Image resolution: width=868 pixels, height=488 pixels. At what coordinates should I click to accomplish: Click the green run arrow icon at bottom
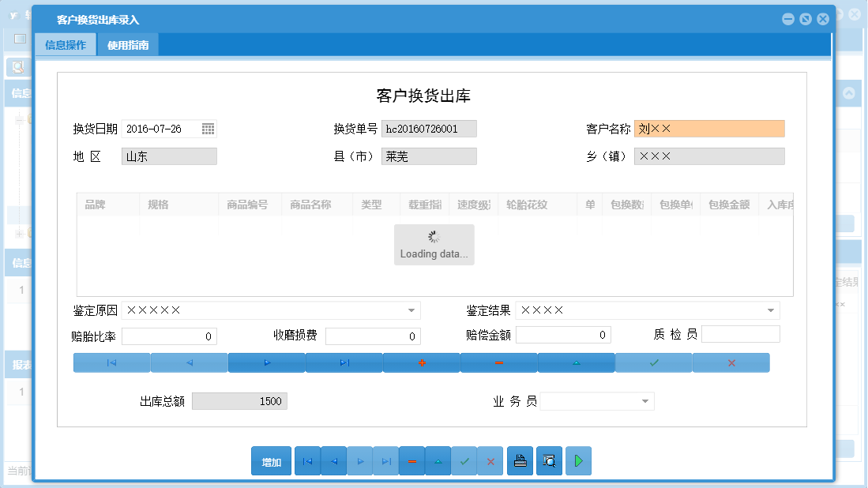click(x=578, y=460)
